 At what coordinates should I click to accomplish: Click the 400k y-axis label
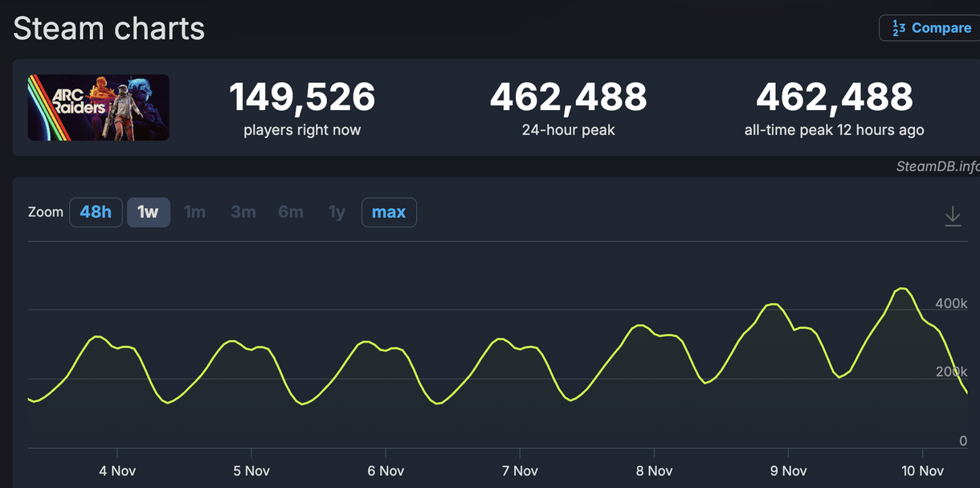tap(950, 303)
